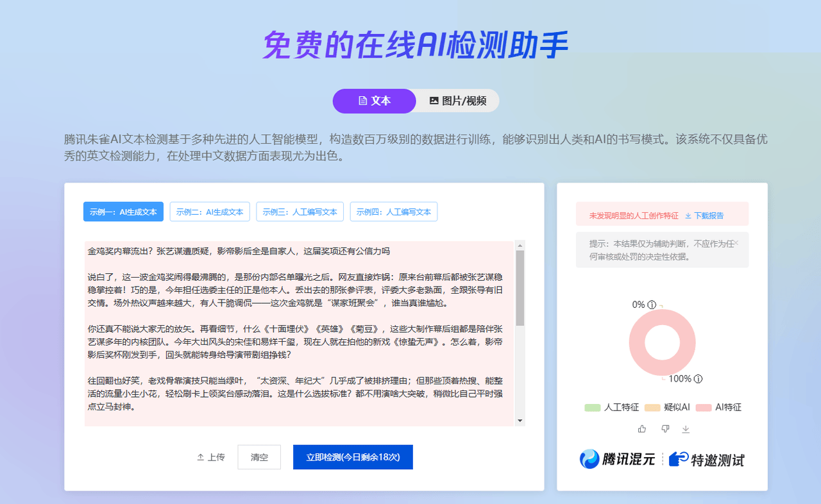The image size is (821, 504).
Task: Click 下载报告 link
Action: click(x=704, y=215)
